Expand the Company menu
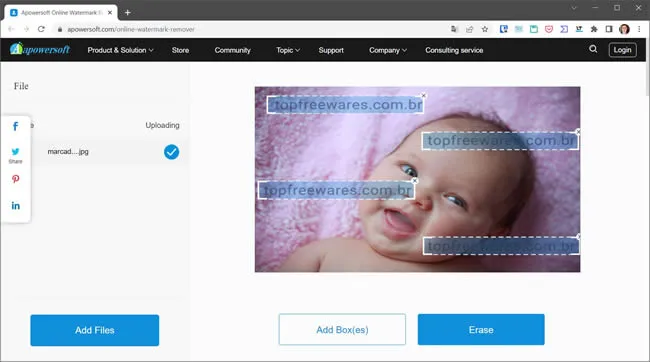 point(388,50)
